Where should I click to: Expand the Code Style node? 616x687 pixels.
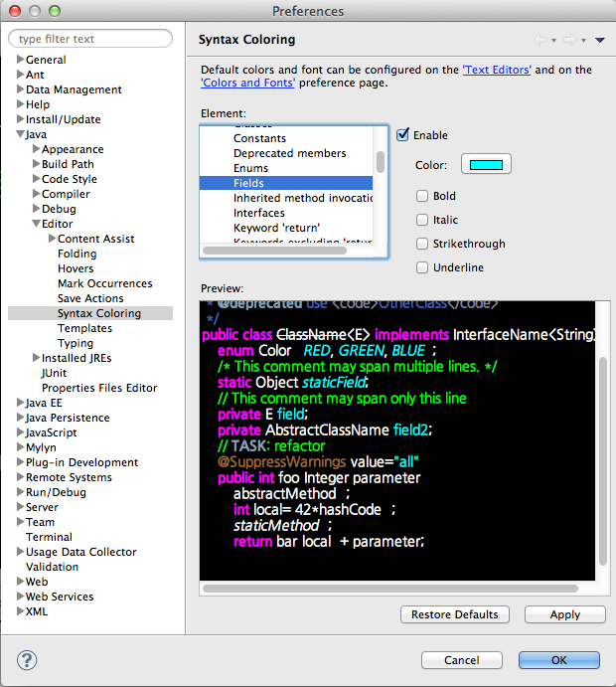(37, 178)
